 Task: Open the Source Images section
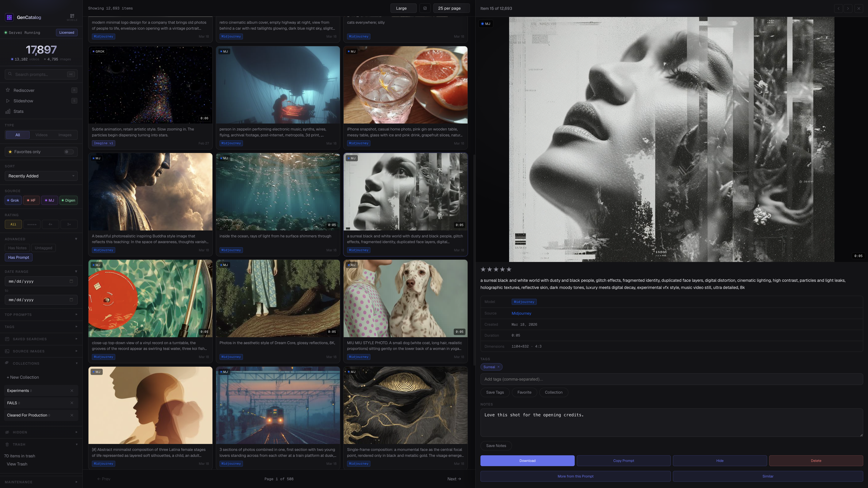tap(29, 351)
